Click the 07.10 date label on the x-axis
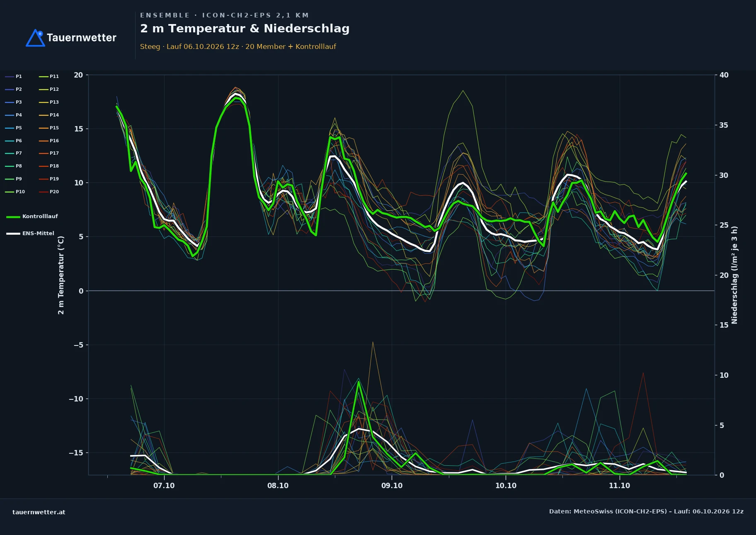The width and height of the screenshot is (756, 535). [x=164, y=486]
